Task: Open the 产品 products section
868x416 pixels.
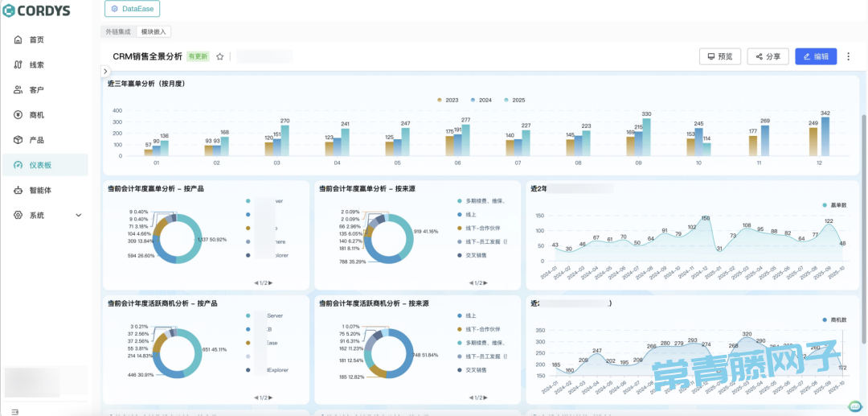Action: 36,140
